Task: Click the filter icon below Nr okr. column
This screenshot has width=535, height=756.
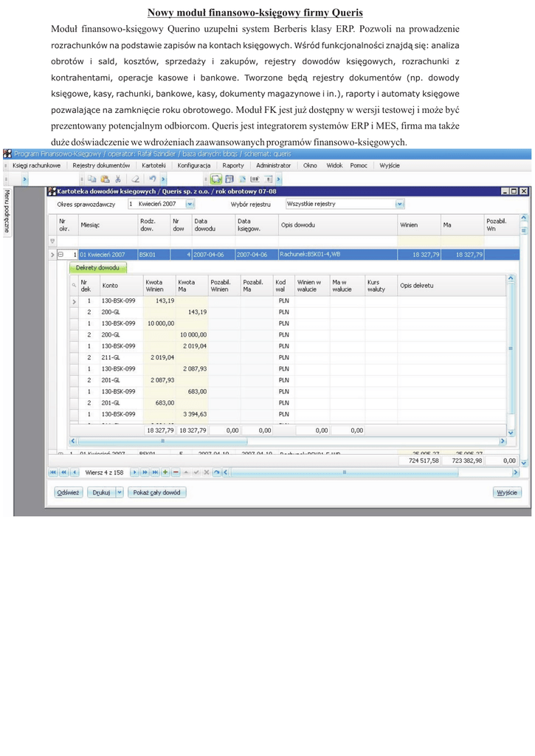Action: pos(52,241)
